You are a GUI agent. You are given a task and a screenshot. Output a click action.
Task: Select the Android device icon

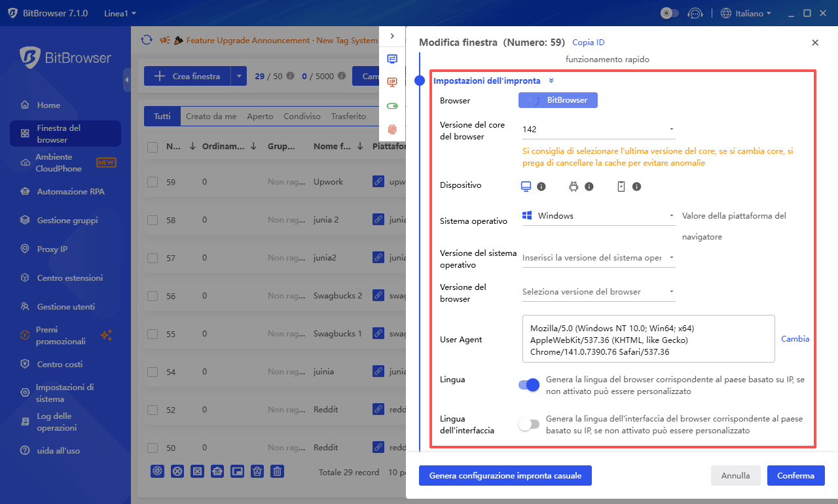(x=574, y=187)
